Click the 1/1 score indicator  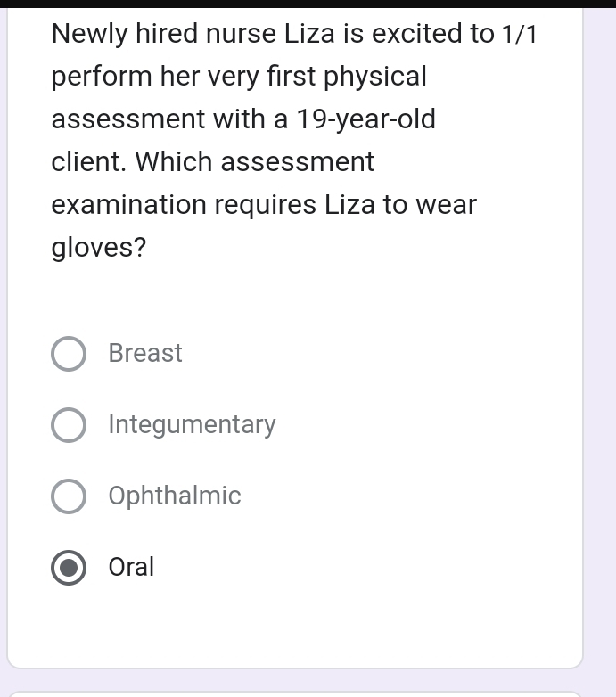coord(520,35)
